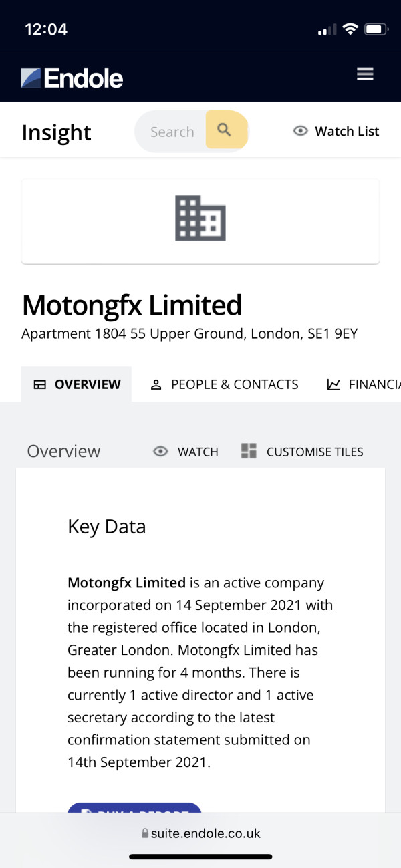Click the Endole logo
Image resolution: width=401 pixels, height=868 pixels.
click(x=72, y=78)
